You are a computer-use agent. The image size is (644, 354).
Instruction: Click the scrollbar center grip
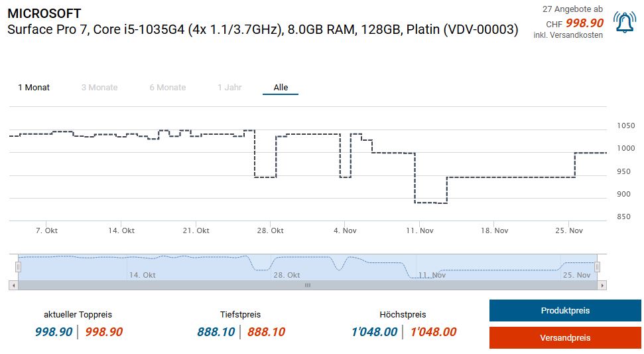click(307, 285)
